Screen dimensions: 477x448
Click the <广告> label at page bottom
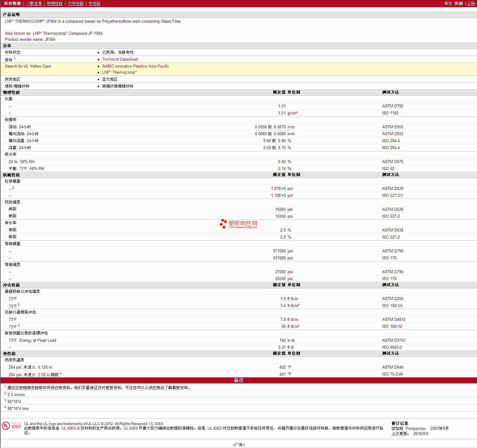(239, 445)
